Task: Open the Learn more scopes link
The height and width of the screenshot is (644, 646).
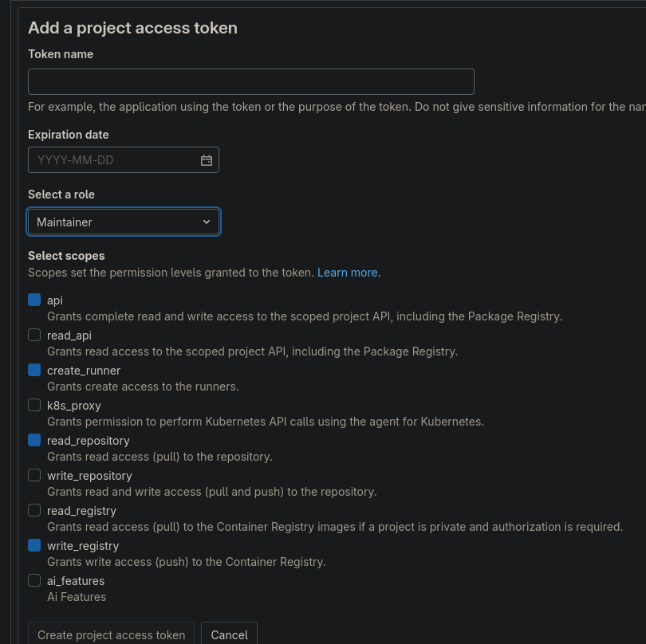Action: [349, 273]
